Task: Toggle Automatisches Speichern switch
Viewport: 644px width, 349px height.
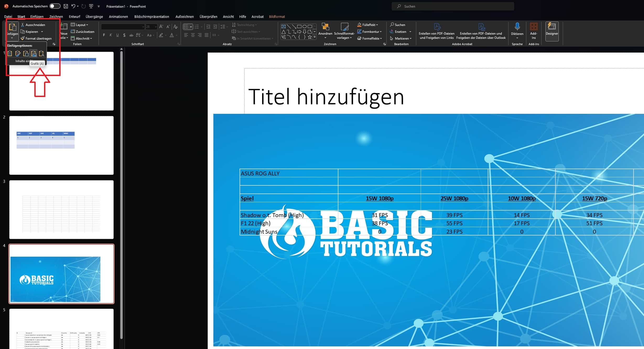Action: click(55, 6)
